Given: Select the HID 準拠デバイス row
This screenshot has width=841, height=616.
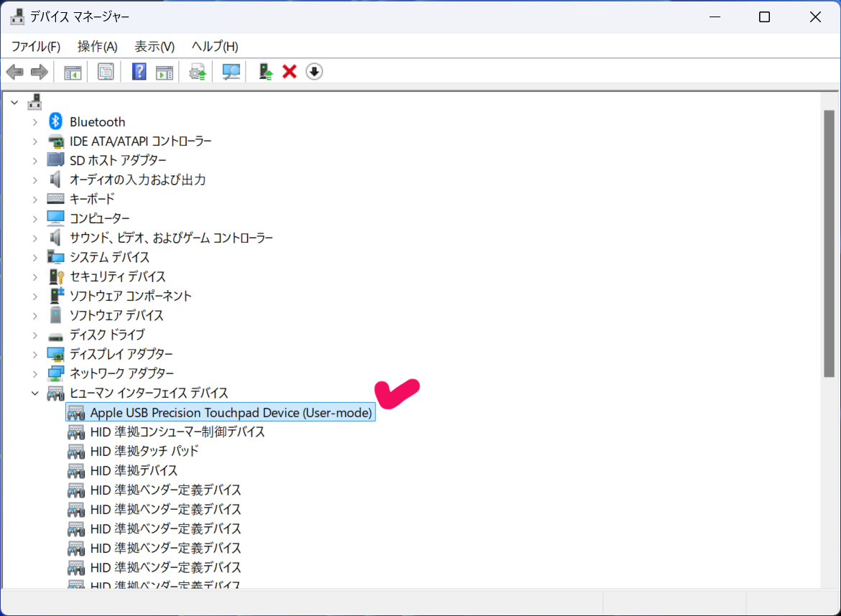Looking at the screenshot, I should pyautogui.click(x=134, y=471).
